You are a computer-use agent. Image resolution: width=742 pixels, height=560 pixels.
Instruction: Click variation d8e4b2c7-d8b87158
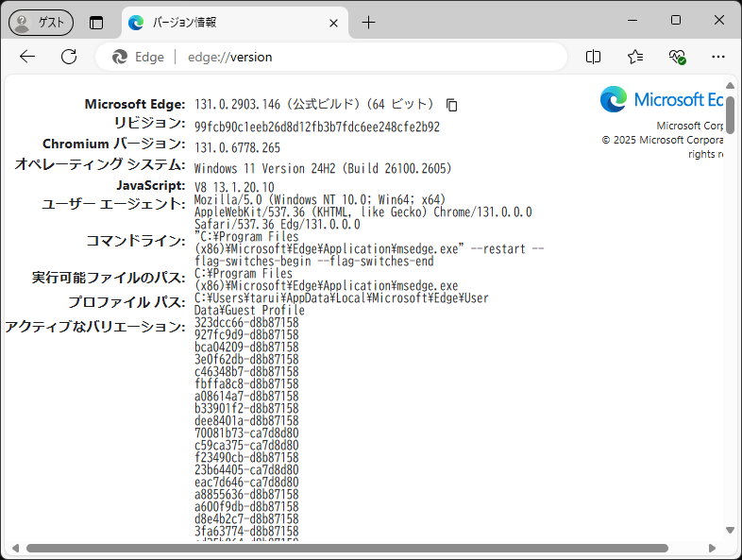point(246,519)
